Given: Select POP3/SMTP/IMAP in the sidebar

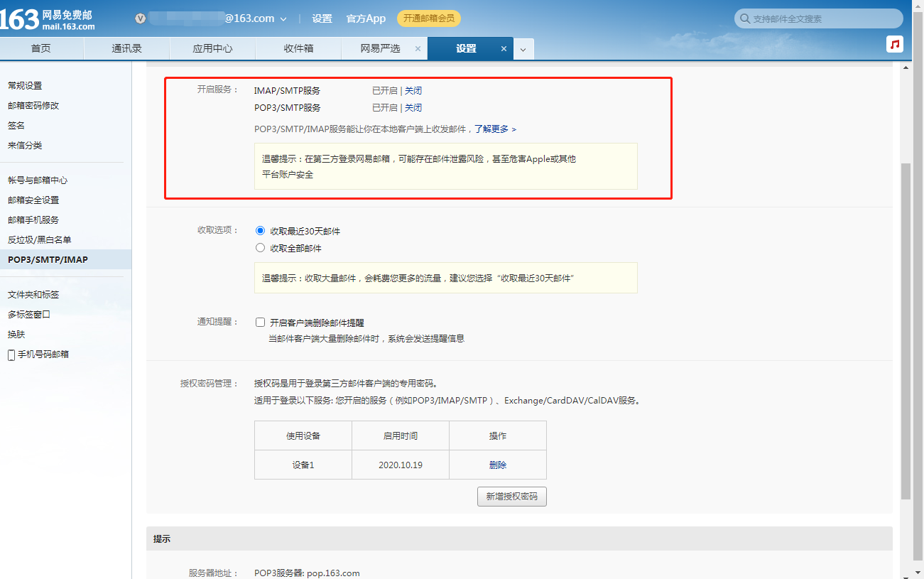Looking at the screenshot, I should [x=65, y=259].
